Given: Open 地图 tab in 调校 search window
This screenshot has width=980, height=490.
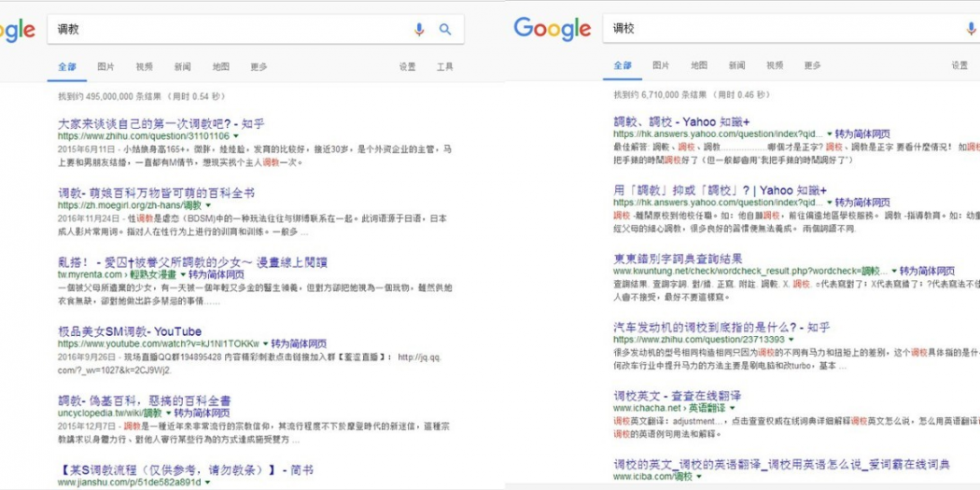Looking at the screenshot, I should pos(699,65).
